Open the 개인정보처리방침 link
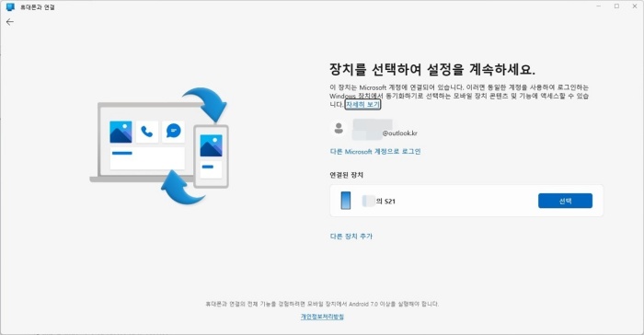This screenshot has height=335, width=644. pyautogui.click(x=322, y=317)
